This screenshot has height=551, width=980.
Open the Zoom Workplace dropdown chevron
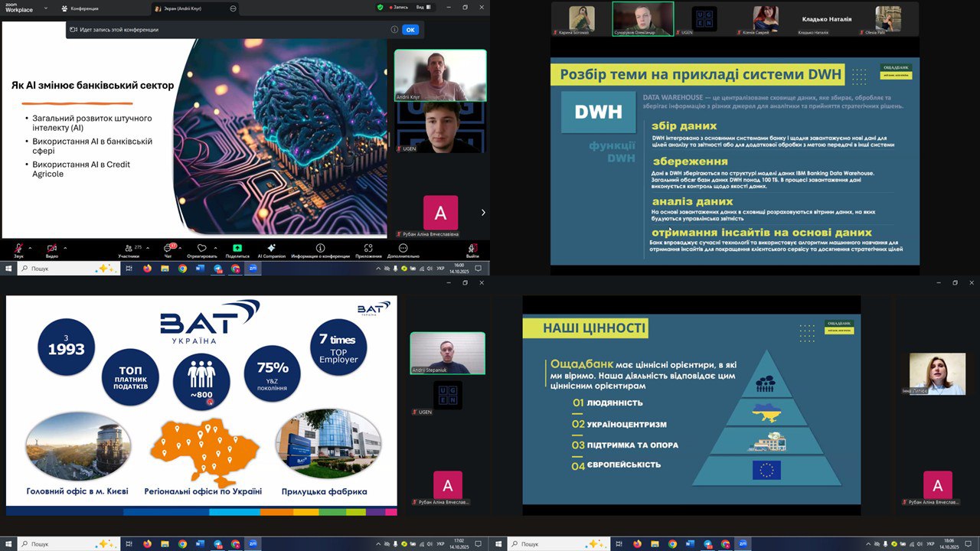click(x=44, y=8)
